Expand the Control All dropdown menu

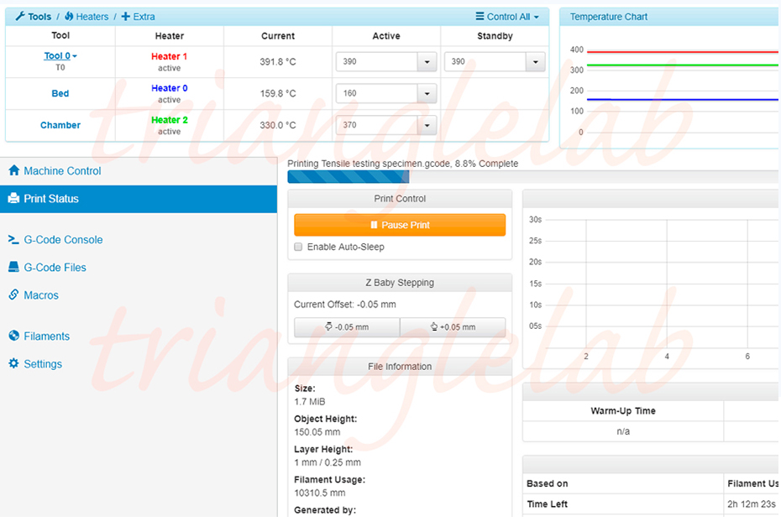pyautogui.click(x=506, y=17)
